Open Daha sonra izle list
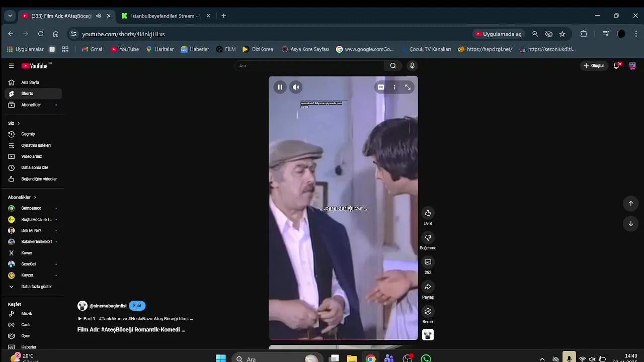The image size is (644, 362). click(33, 167)
